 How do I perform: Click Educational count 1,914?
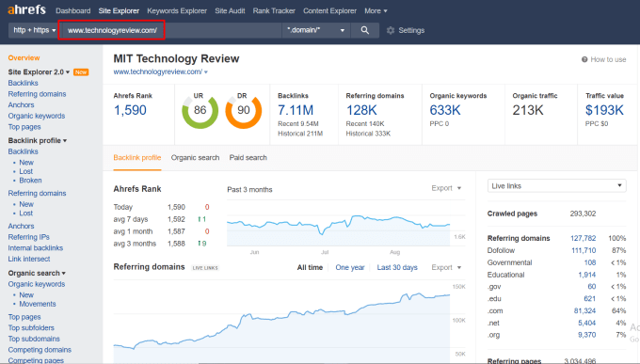click(587, 275)
